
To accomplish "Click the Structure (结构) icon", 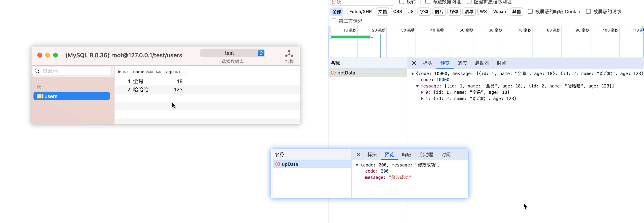I will point(289,54).
